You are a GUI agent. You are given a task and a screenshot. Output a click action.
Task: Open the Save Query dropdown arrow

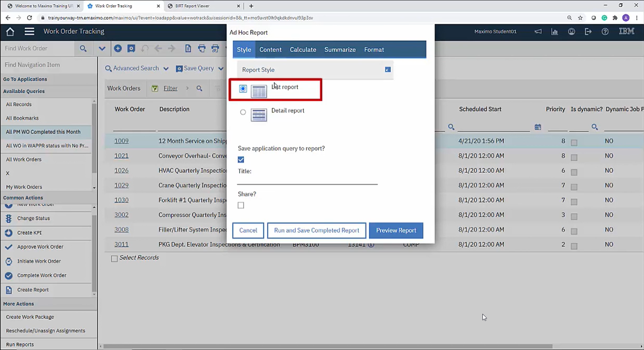click(221, 69)
